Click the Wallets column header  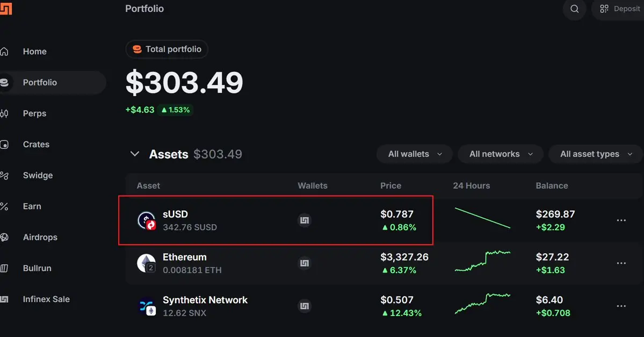click(313, 186)
